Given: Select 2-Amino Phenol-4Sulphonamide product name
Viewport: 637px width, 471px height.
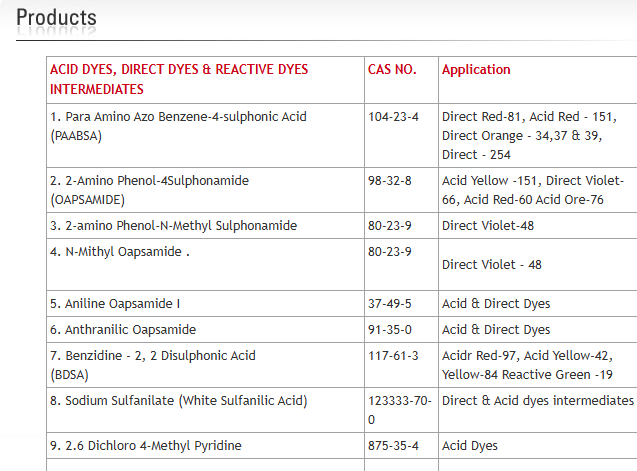Looking at the screenshot, I should click(x=149, y=190).
